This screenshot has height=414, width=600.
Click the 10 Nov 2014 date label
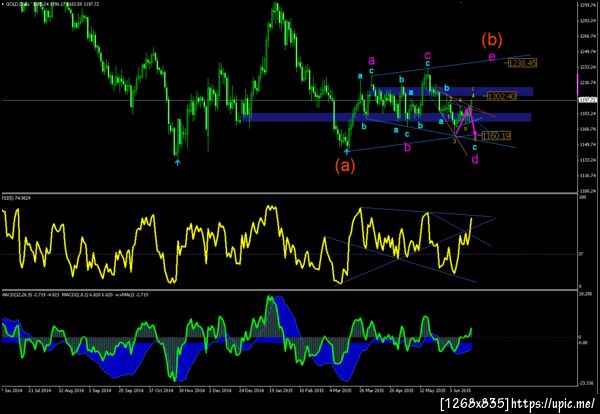tap(192, 391)
